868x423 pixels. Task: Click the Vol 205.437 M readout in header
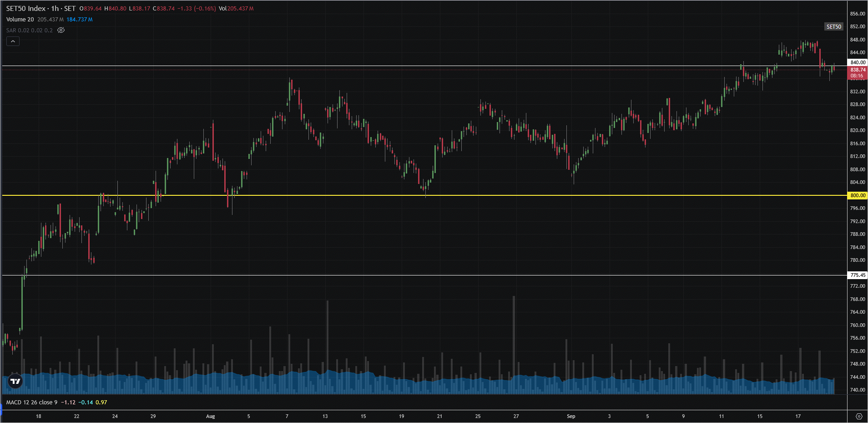pyautogui.click(x=236, y=9)
